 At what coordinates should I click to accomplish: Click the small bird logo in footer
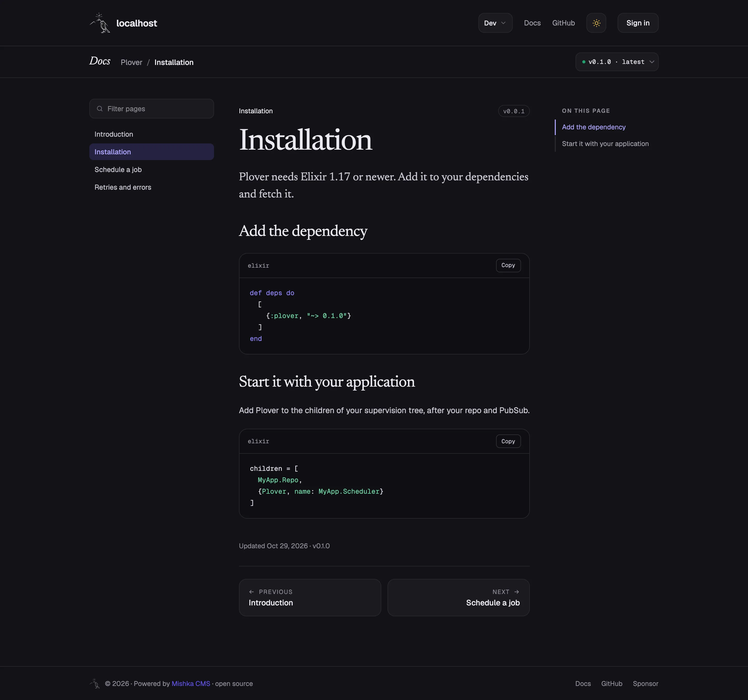[95, 683]
